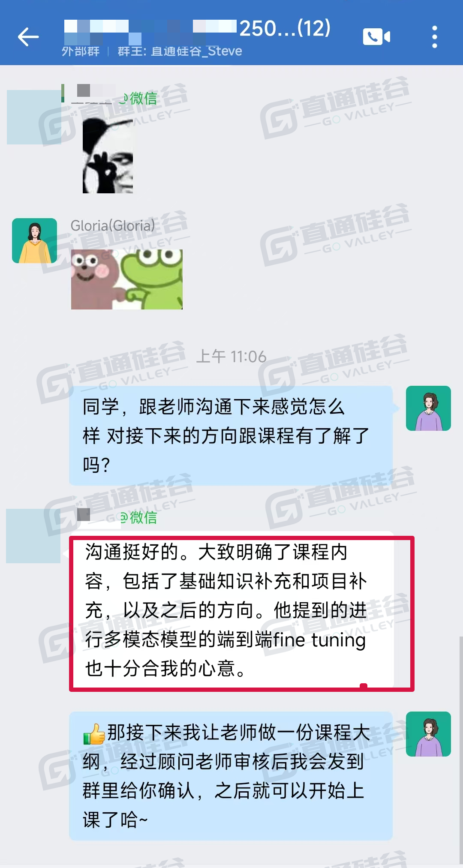Open the blurred avatar beside the panda sticker
Screen dimensions: 463x868
(x=34, y=117)
